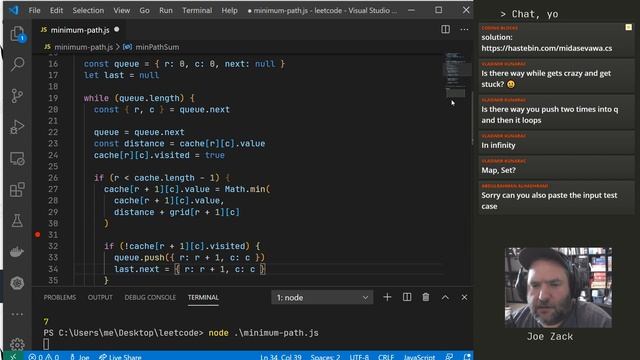The height and width of the screenshot is (360, 640).
Task: Click 'Ln 34, Col 39' cursor position
Action: [x=281, y=357]
